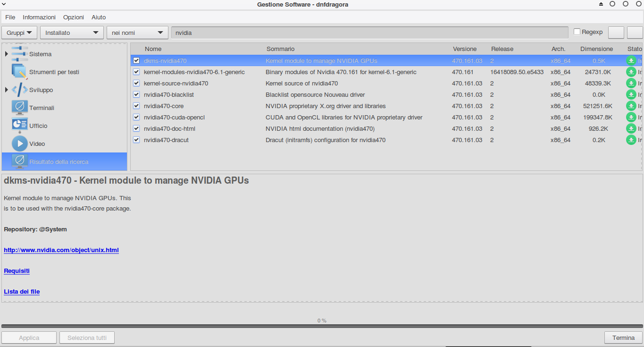Click the Risultato della ricerca icon
Image resolution: width=644 pixels, height=347 pixels.
click(x=19, y=161)
